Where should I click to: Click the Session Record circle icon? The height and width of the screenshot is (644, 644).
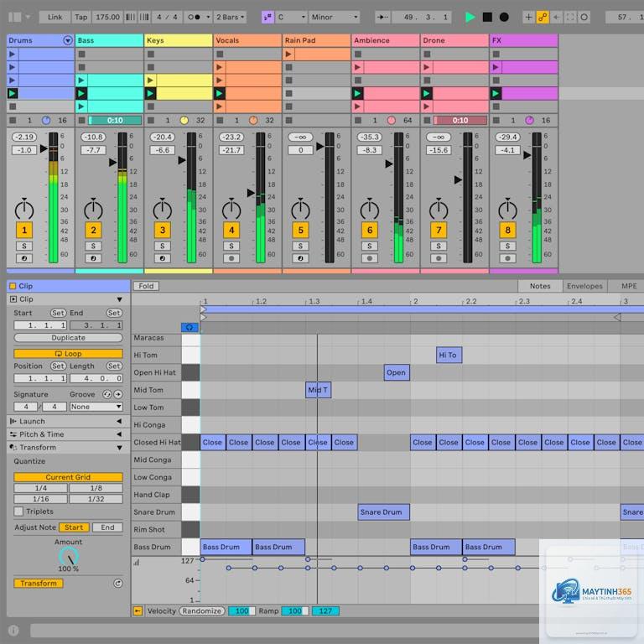[x=584, y=18]
